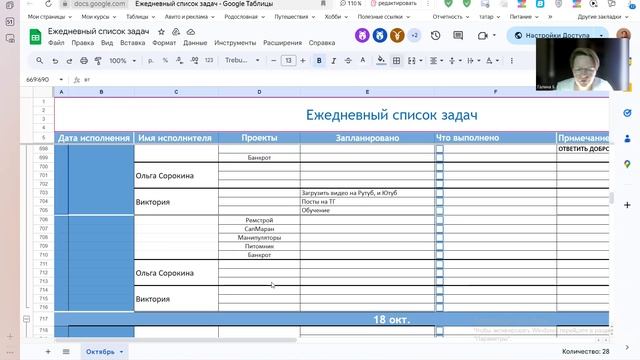This screenshot has height=360, width=640.
Task: Reload the page in the browser
Action: pyautogui.click(x=48, y=4)
